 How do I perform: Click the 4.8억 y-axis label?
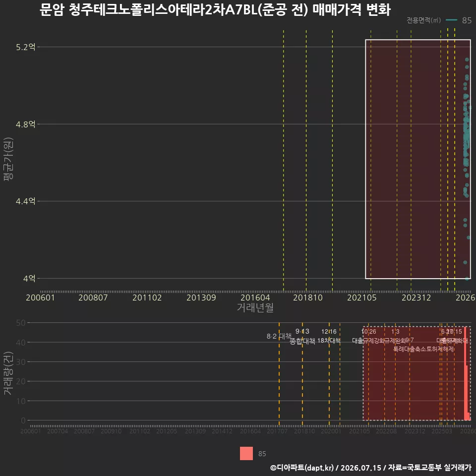point(26,124)
